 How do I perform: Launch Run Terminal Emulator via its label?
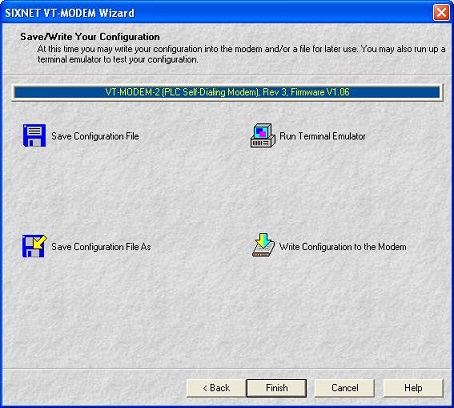322,136
